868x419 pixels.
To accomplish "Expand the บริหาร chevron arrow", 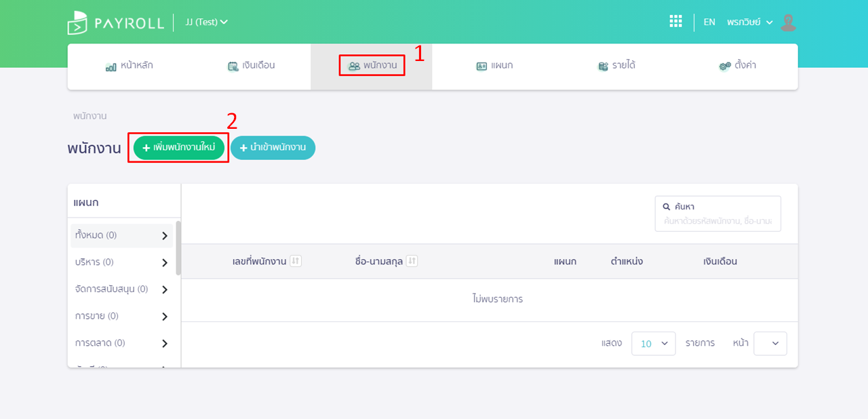I will [x=165, y=263].
